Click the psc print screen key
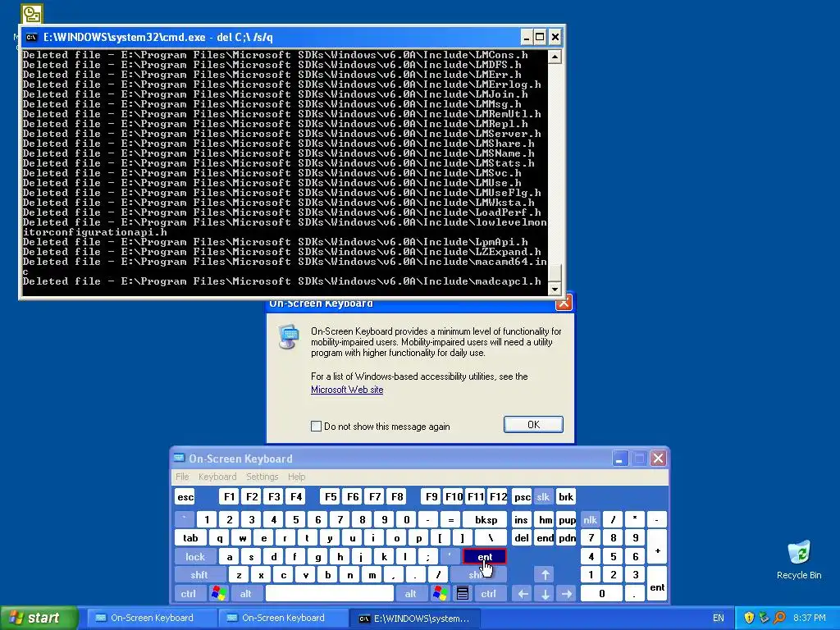 (522, 496)
